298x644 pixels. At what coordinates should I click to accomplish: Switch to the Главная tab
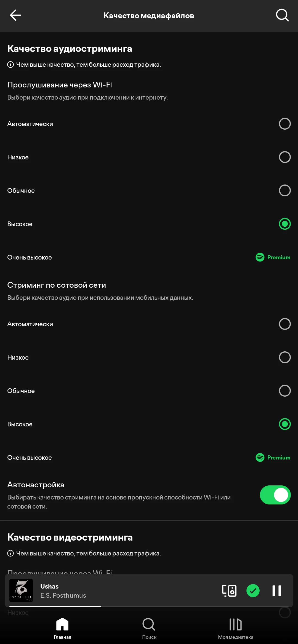(62, 629)
